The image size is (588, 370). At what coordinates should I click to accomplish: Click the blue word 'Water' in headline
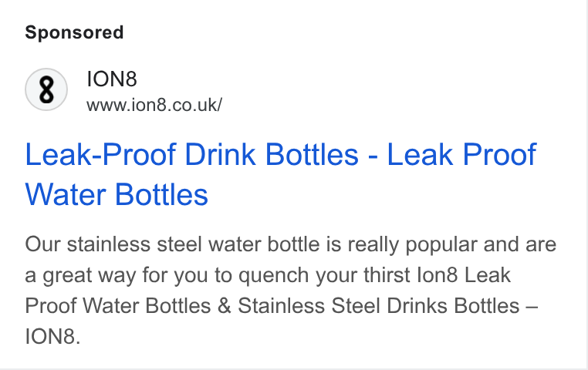[x=66, y=195]
